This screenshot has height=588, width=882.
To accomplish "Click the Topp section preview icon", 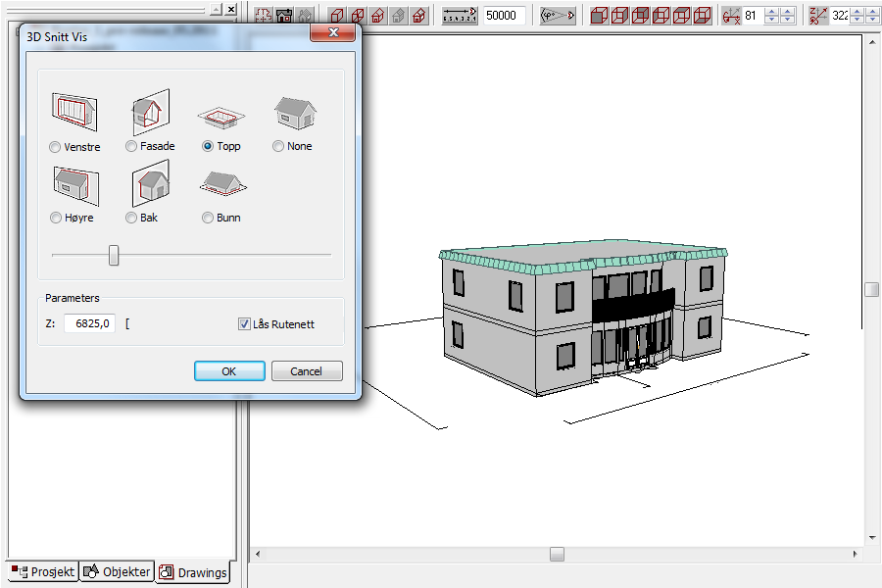I will coord(221,117).
